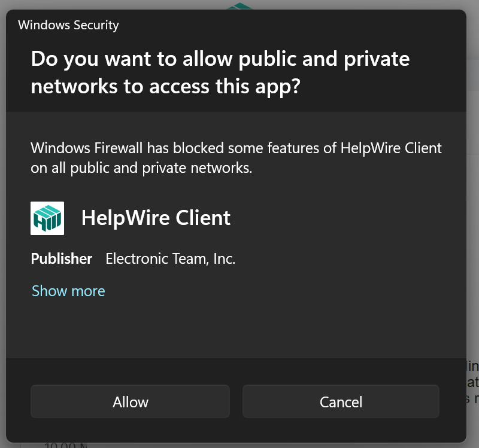Allow HelpWire Client through the firewall
The image size is (479, 448).
(130, 401)
